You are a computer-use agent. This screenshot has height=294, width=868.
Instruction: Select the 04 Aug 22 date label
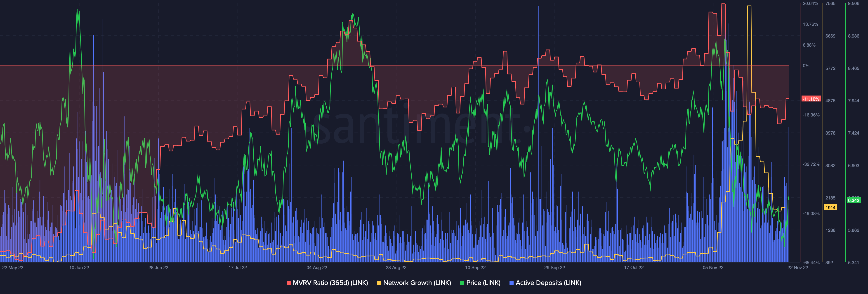coord(317,267)
